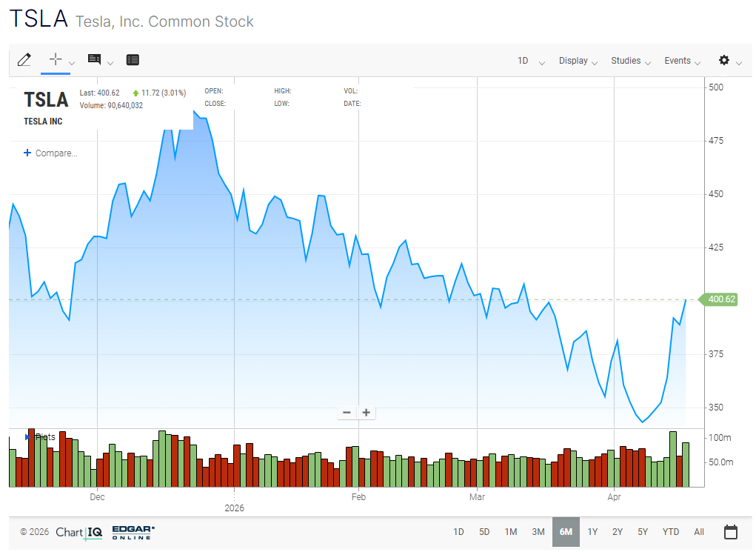Click the ChartIQ logo
756x552 pixels.
pos(77,532)
